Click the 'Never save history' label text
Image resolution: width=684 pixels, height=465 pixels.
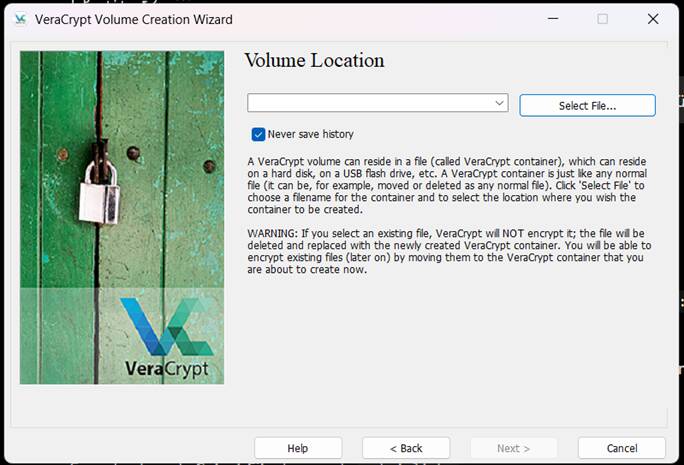point(311,134)
